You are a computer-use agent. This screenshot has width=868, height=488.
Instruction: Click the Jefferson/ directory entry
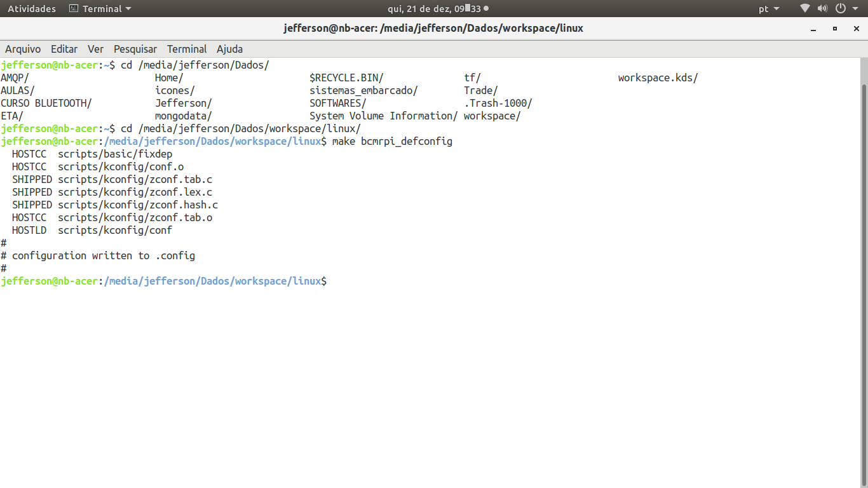point(184,103)
